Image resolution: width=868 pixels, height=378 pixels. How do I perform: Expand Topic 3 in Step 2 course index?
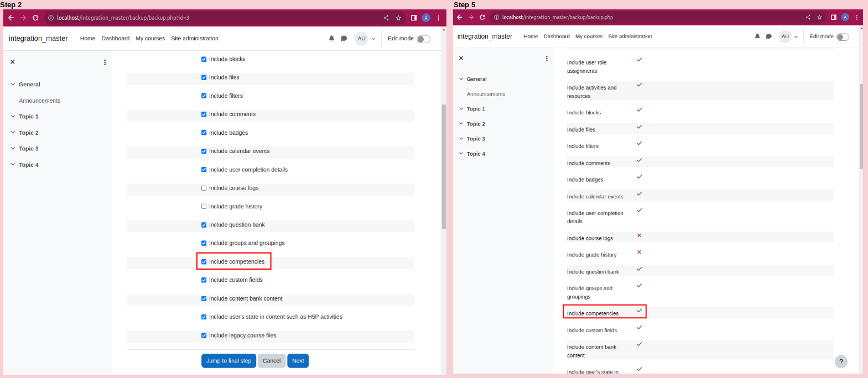13,149
